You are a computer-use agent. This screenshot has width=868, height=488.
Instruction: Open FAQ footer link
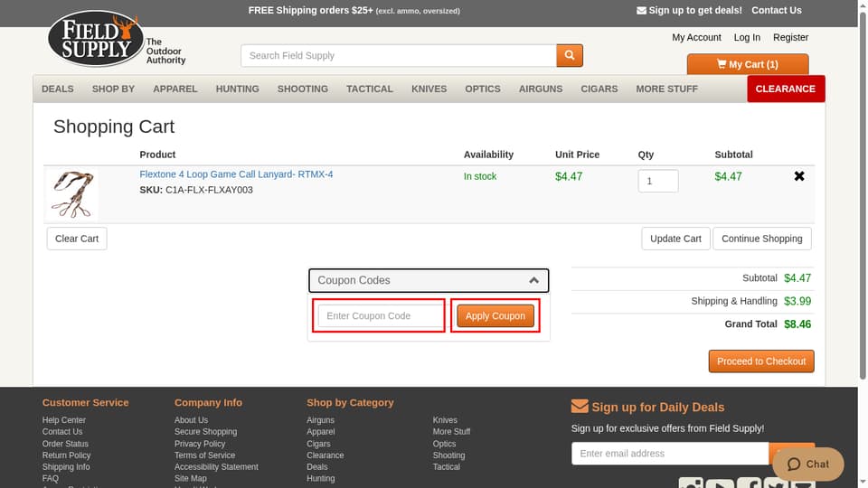pos(51,479)
